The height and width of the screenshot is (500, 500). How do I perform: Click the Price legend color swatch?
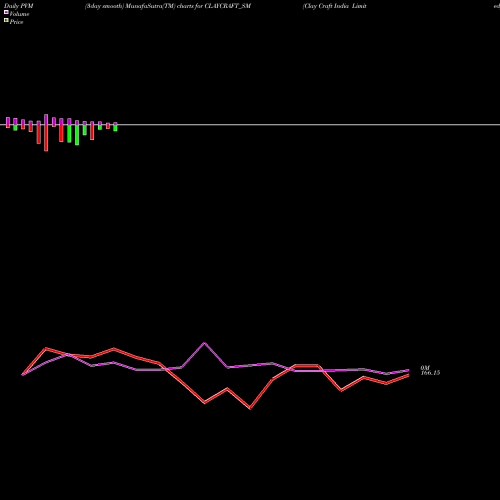point(6,20)
